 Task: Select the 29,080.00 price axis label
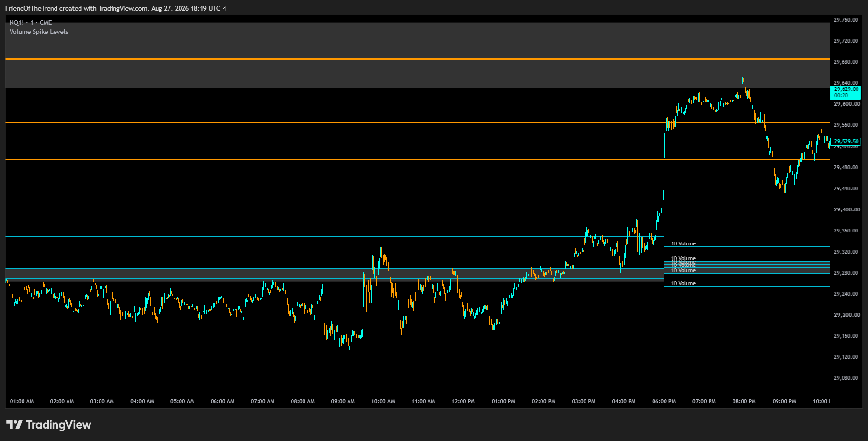[x=846, y=378]
